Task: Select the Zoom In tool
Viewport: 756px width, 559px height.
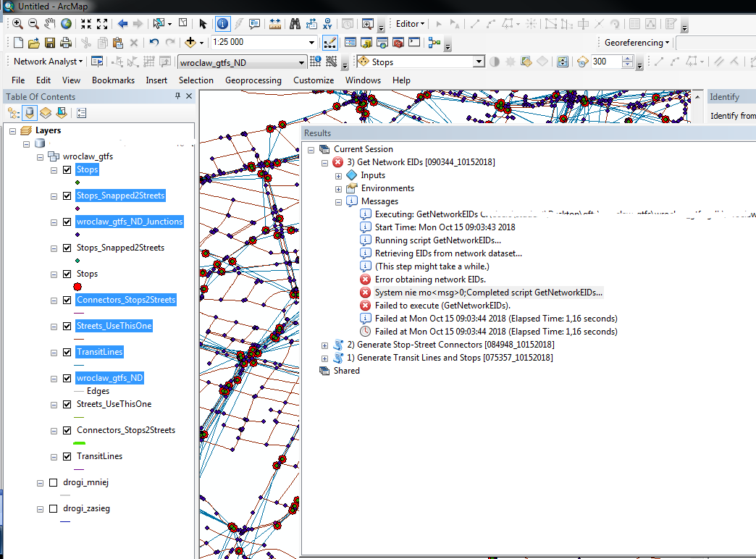Action: pos(17,24)
